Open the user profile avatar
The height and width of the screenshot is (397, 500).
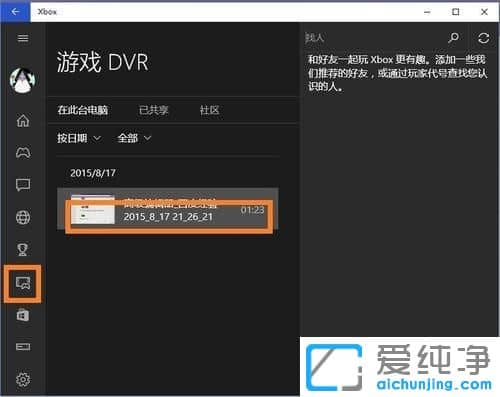(23, 80)
